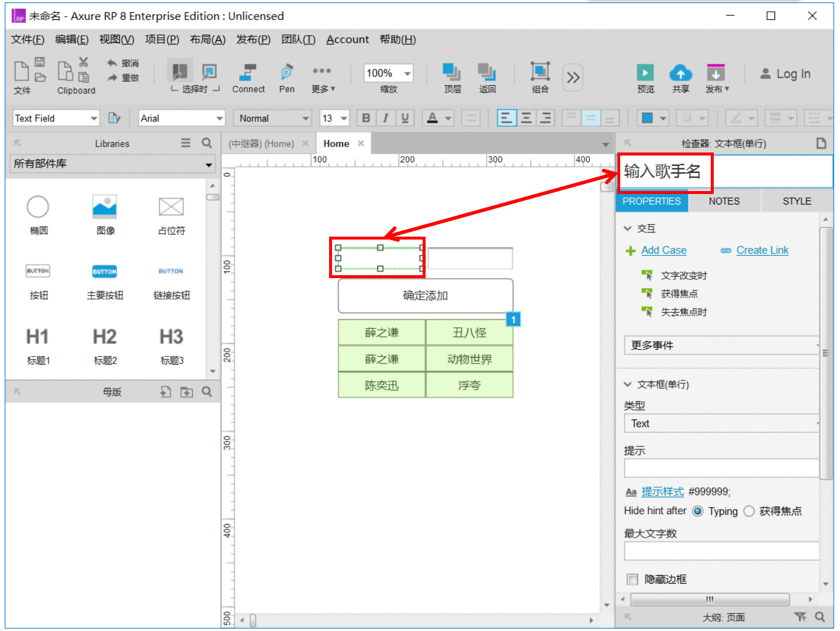Search the widget Libraries panel

click(206, 143)
